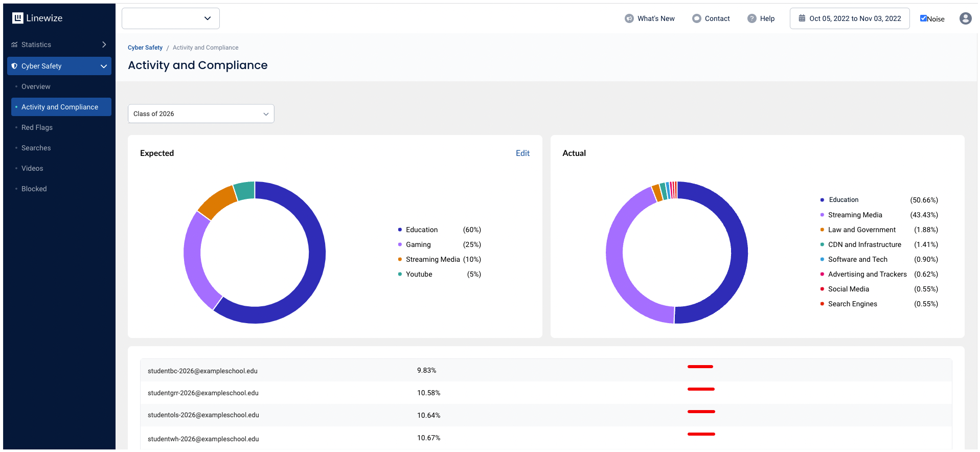The image size is (980, 452).
Task: Click the Help question mark icon
Action: pyautogui.click(x=751, y=18)
